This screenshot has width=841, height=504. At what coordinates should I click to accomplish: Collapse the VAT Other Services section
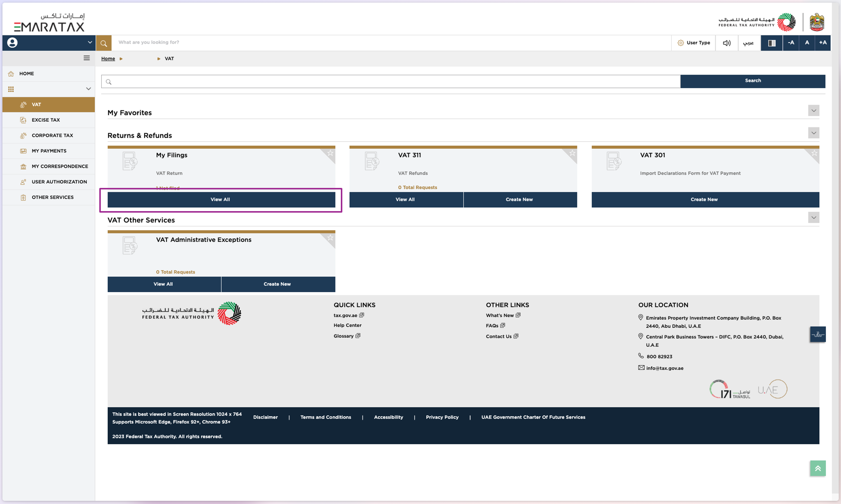point(814,218)
